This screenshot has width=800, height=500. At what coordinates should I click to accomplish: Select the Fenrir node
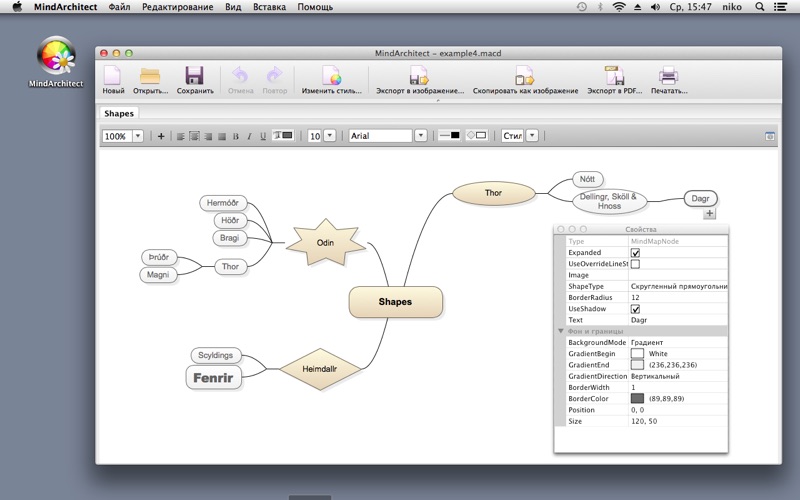click(x=213, y=378)
